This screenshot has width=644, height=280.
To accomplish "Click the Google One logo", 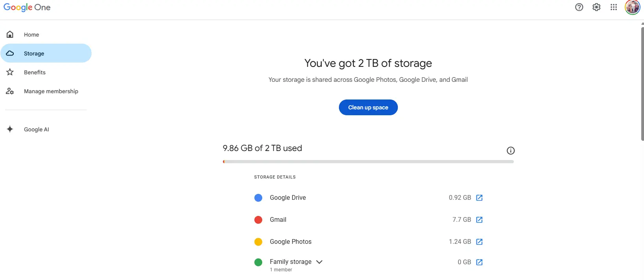I will coord(27,7).
